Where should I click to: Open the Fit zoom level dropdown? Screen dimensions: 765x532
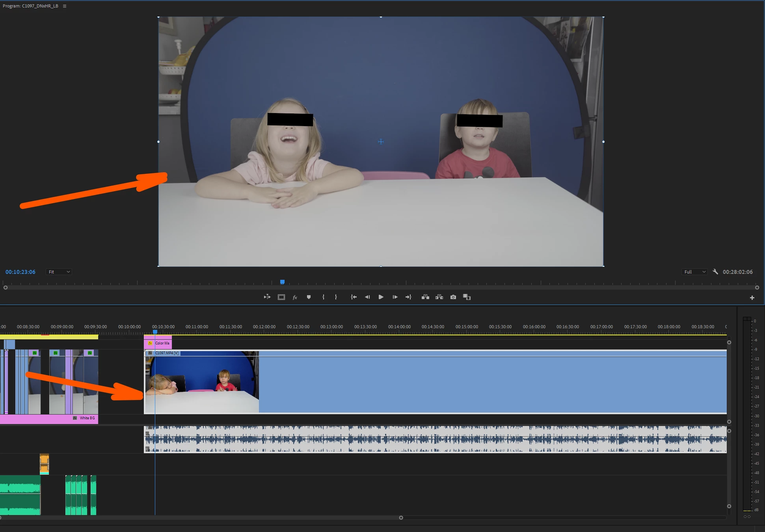pyautogui.click(x=59, y=272)
